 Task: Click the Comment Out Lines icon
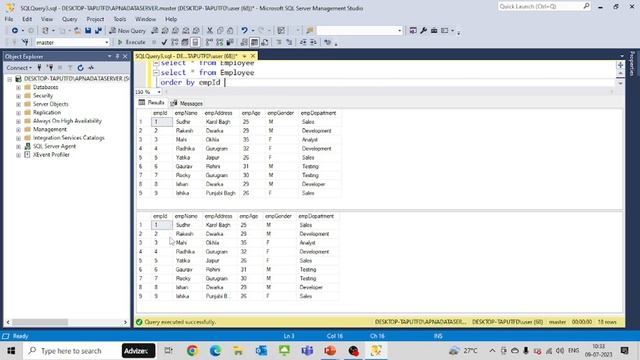click(279, 42)
